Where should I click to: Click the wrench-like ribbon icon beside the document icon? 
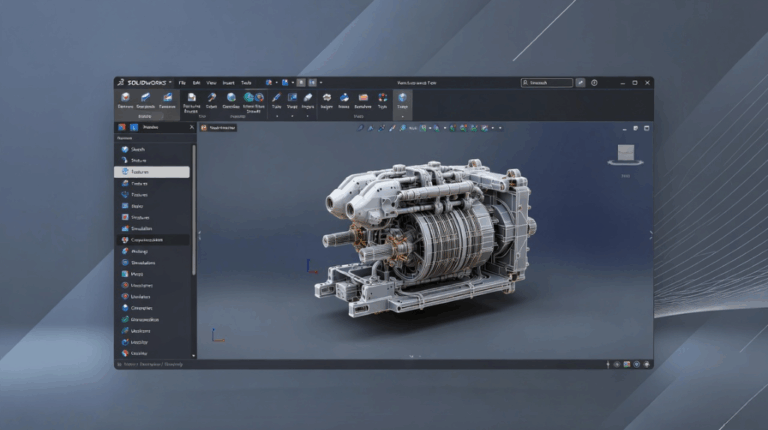pyautogui.click(x=211, y=97)
